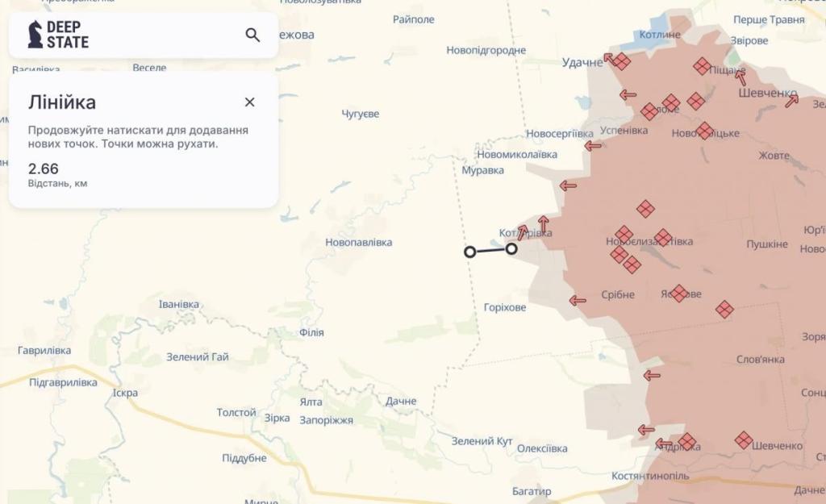
Task: Click the Лінійка panel heading
Action: tap(62, 102)
